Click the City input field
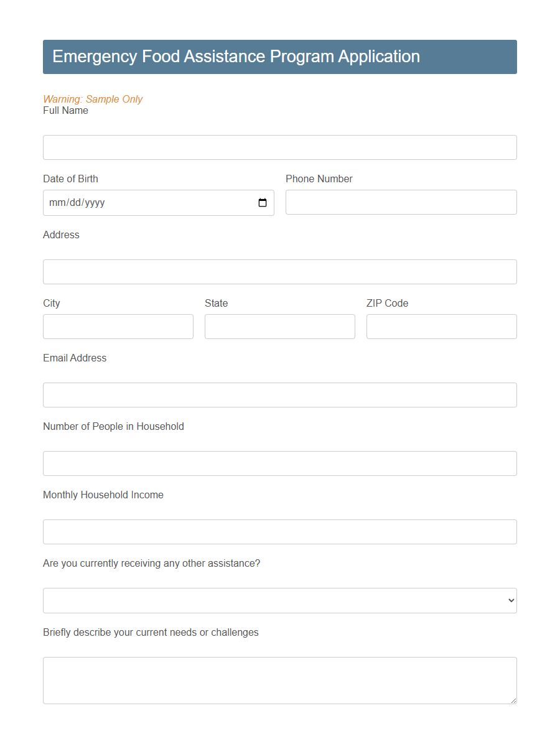Viewport: 560px width, 744px height. (118, 327)
